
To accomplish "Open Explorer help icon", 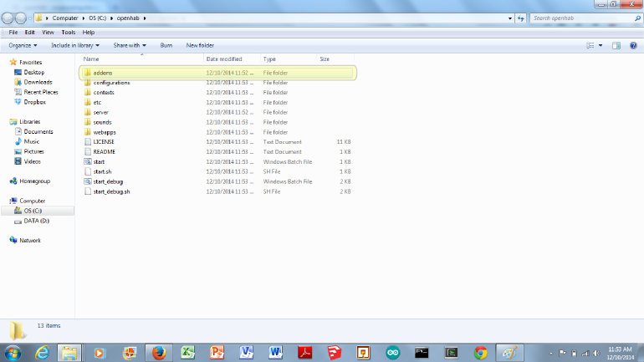I will coord(633,45).
